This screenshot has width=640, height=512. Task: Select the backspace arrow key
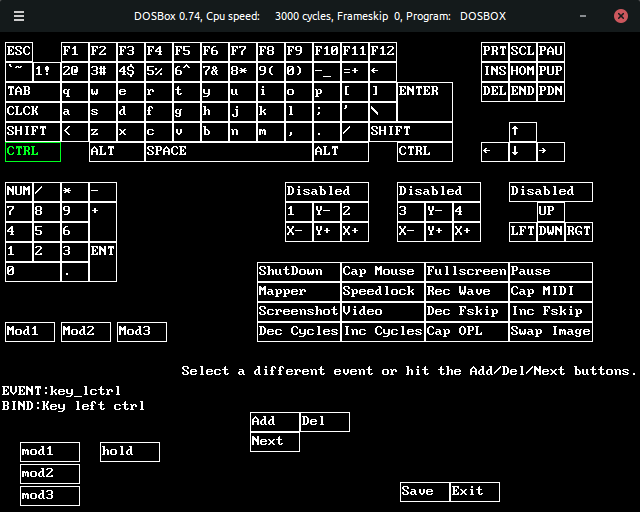382,72
